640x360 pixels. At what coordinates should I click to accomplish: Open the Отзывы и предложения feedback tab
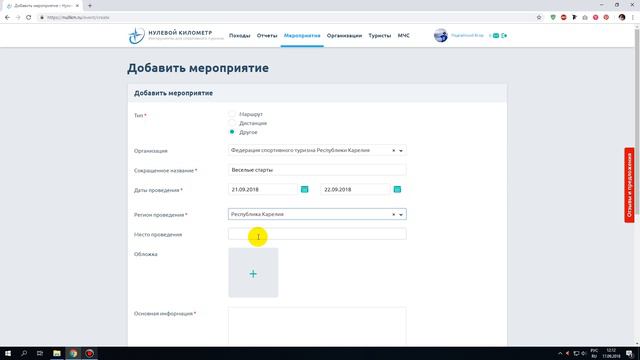click(x=629, y=185)
